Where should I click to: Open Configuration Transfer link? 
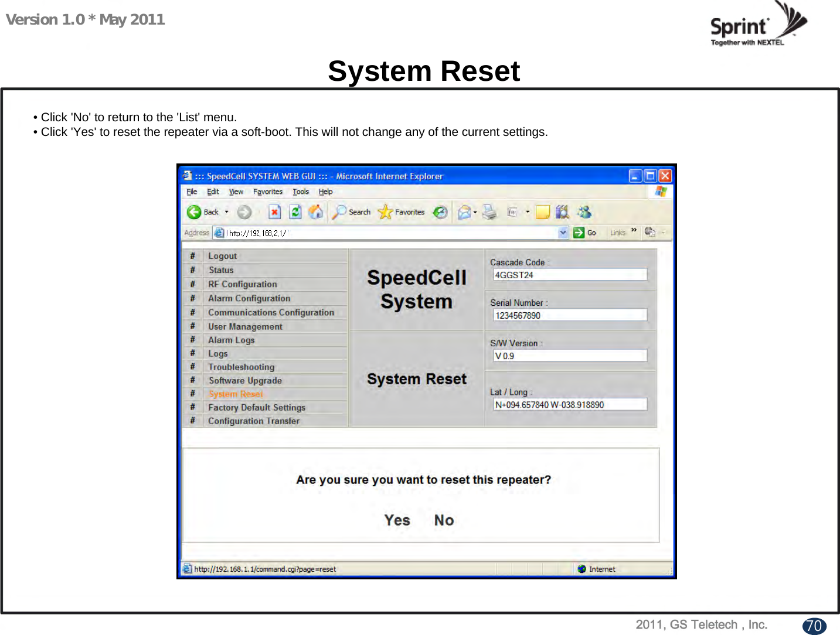tap(254, 421)
